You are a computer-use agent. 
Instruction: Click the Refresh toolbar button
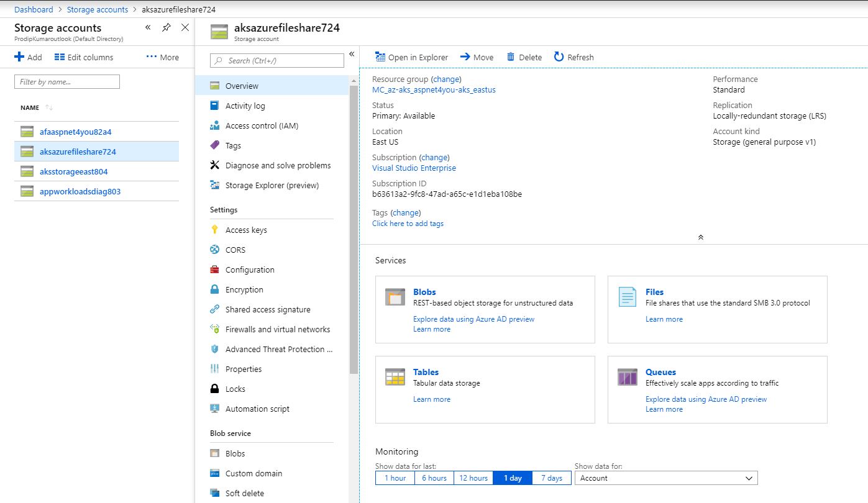(x=574, y=57)
